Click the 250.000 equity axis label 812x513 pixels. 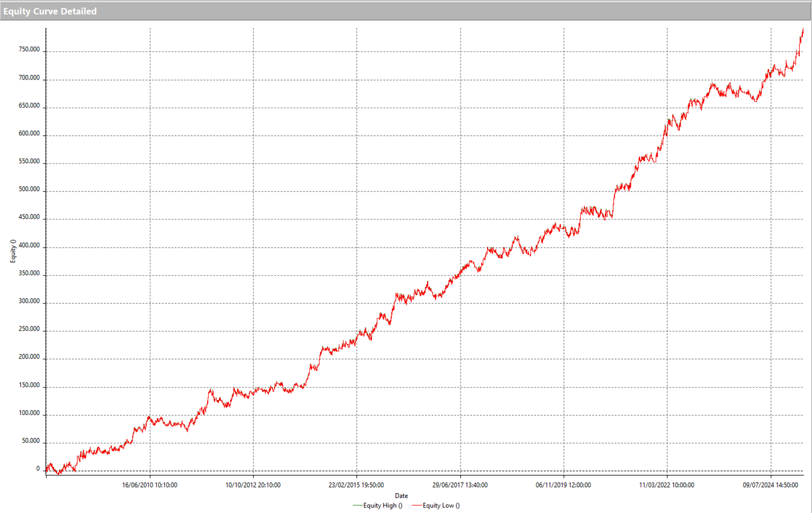[29, 329]
